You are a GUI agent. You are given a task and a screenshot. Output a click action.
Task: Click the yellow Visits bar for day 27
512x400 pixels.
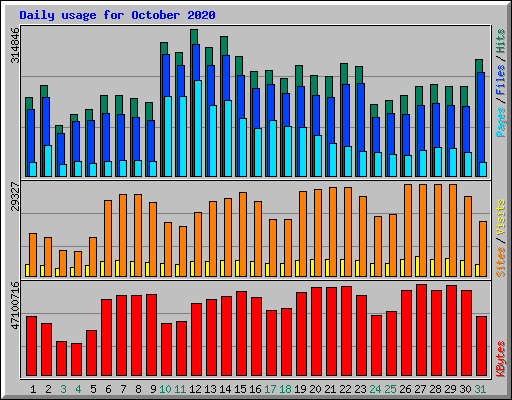pyautogui.click(x=417, y=266)
